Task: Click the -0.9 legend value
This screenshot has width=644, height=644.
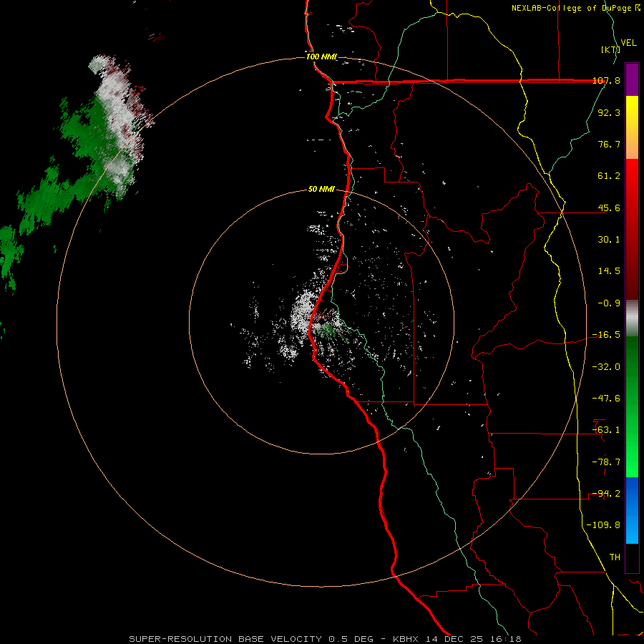Action: 609,303
